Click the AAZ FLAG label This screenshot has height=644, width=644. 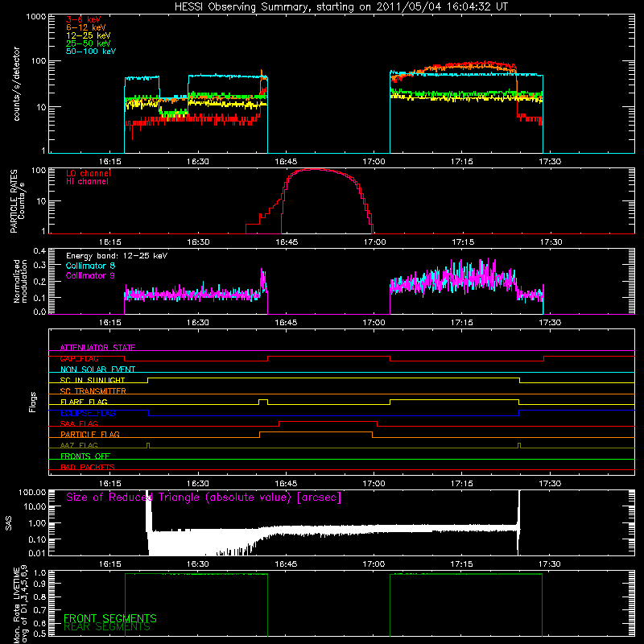tap(79, 445)
